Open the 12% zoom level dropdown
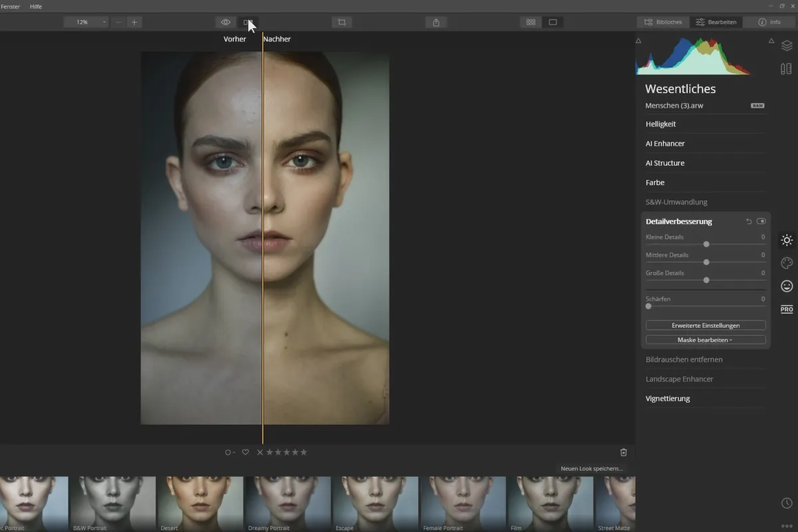Viewport: 798px width, 532px height. (86, 22)
